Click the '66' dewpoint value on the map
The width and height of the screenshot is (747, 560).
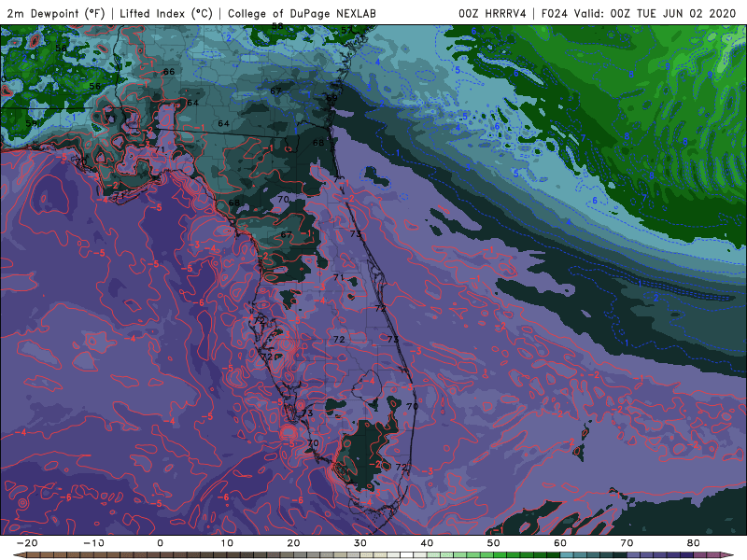click(x=169, y=72)
